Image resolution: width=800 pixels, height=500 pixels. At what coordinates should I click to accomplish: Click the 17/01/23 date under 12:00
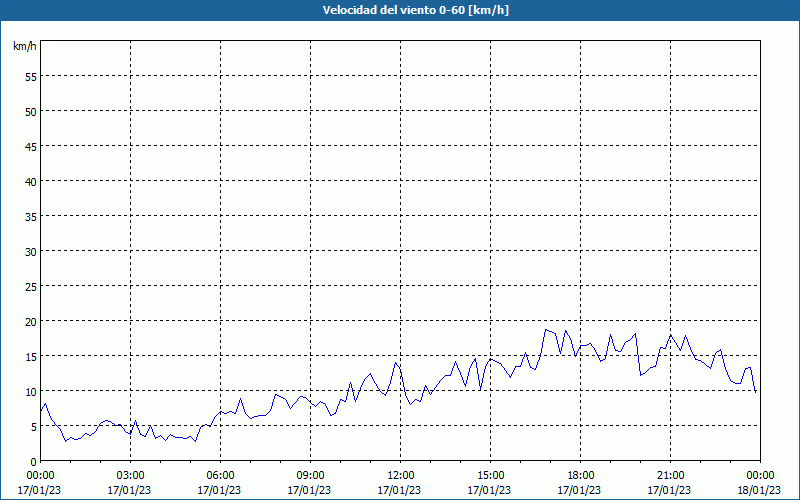399,490
